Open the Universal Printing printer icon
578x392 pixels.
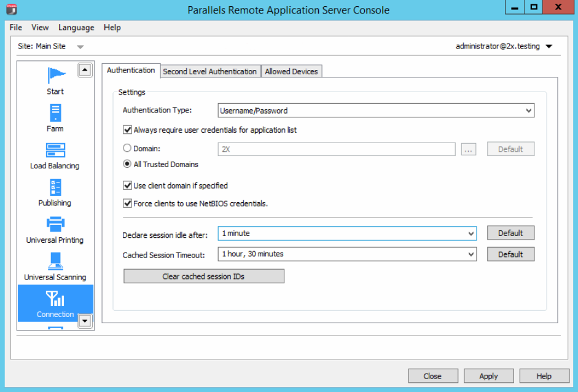point(55,224)
